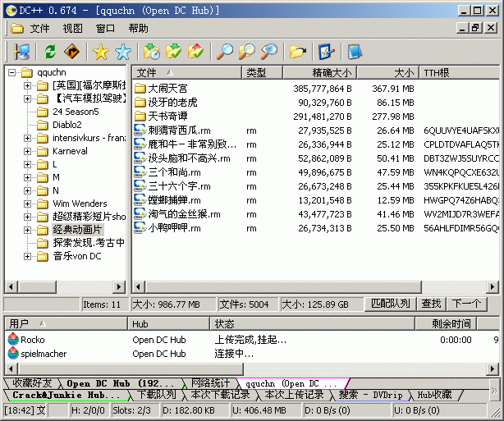The image size is (504, 421).
Task: Switch to the Hub收藏 tab
Action: pos(434,395)
